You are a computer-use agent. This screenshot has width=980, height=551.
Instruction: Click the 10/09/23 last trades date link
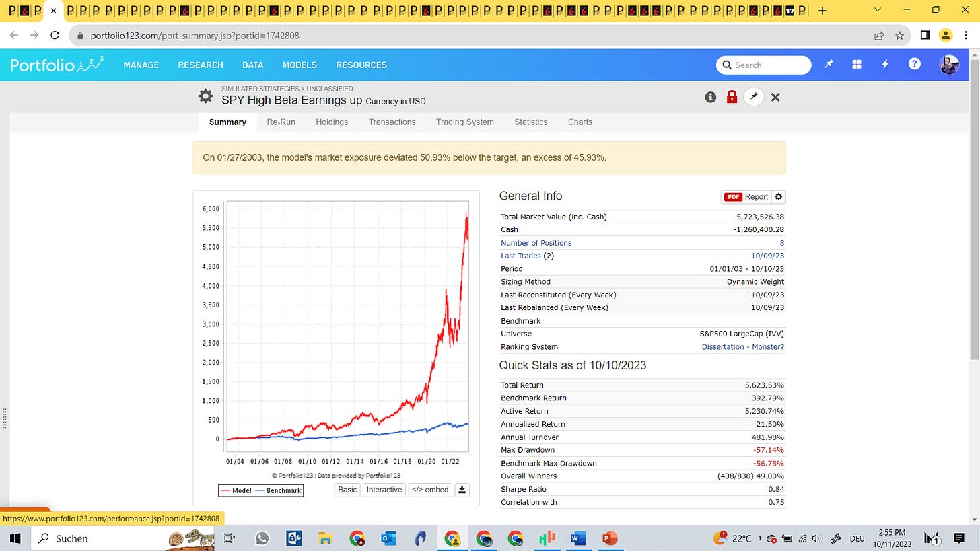767,256
